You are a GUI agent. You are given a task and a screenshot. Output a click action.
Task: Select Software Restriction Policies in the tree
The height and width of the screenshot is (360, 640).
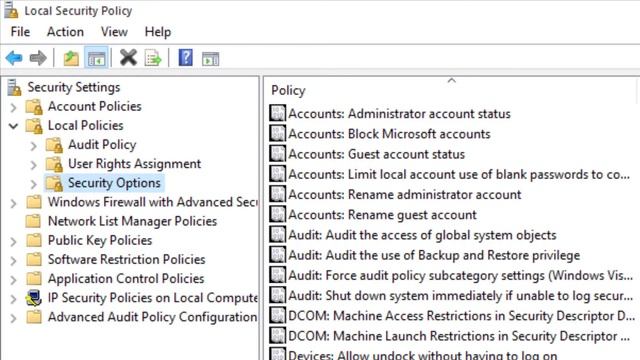pos(127,260)
